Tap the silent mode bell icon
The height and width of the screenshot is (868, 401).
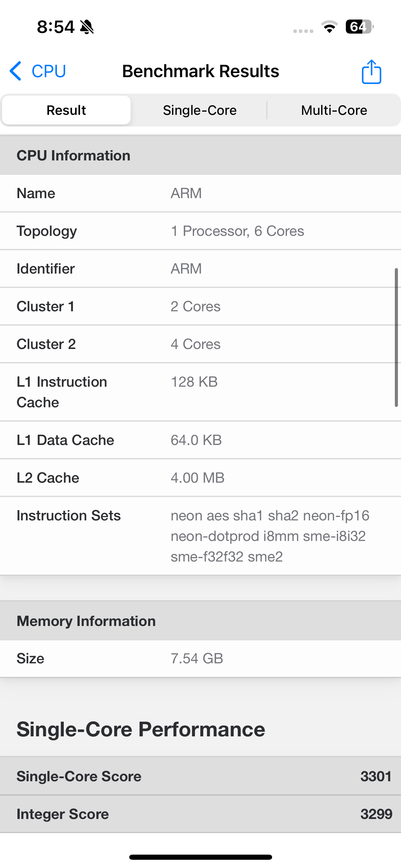coord(87,27)
